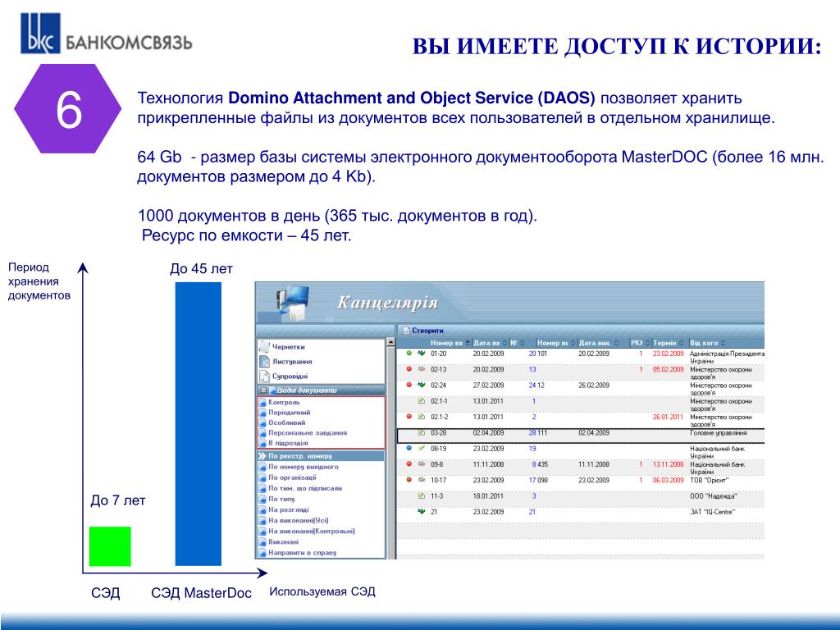840x630 pixels.
Task: Click the Супровідні page icon
Action: point(264,376)
